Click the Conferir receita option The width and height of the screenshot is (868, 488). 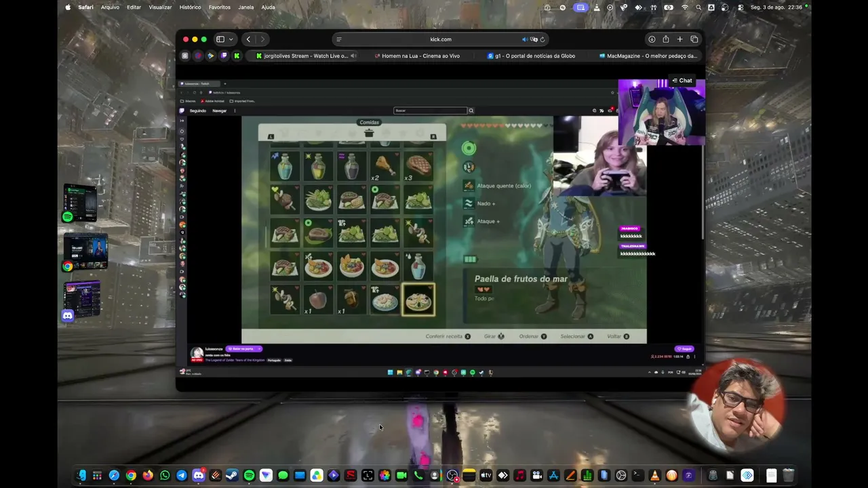[x=448, y=336]
